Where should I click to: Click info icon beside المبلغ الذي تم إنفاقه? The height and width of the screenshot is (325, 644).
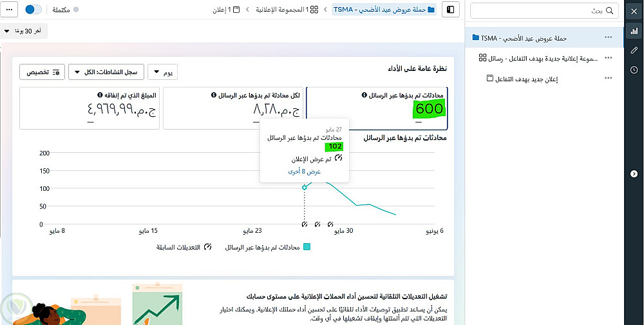pos(100,95)
